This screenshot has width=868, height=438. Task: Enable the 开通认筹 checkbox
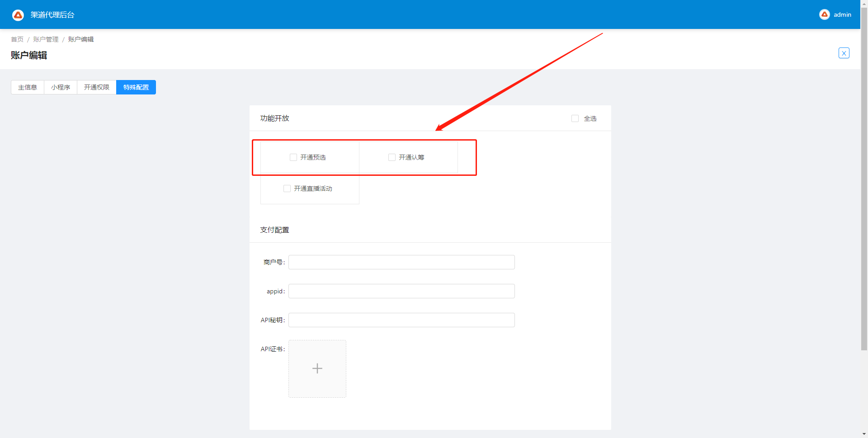(x=392, y=157)
